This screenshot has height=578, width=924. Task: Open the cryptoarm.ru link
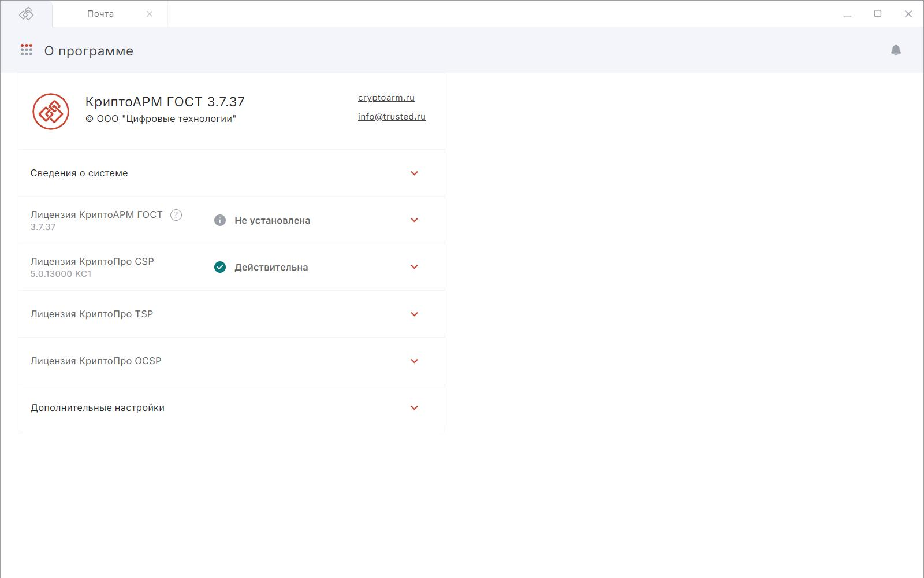pos(386,98)
